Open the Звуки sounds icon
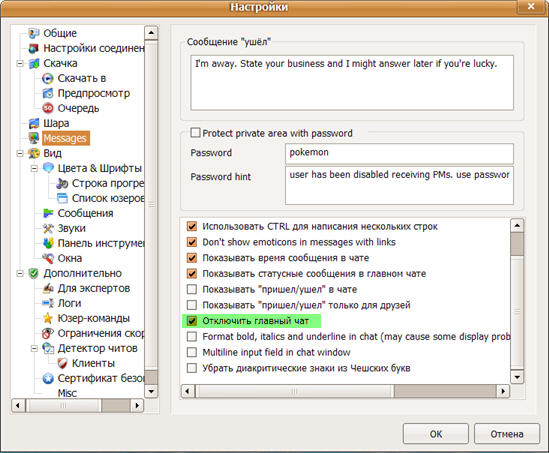Viewport: 549px width, 453px height. pos(48,228)
